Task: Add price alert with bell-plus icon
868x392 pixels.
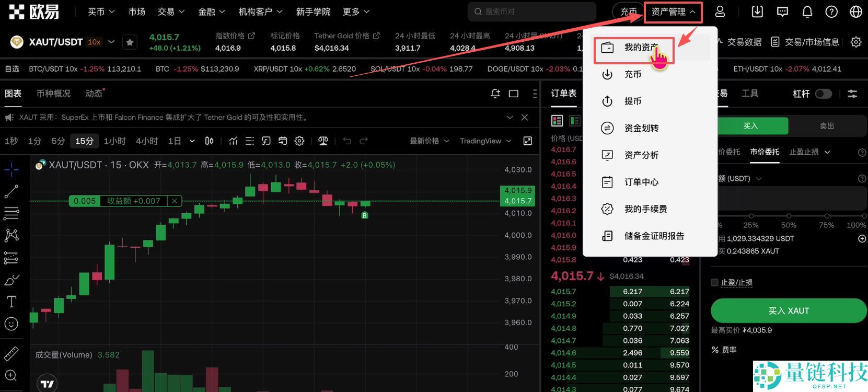Action: tap(495, 93)
